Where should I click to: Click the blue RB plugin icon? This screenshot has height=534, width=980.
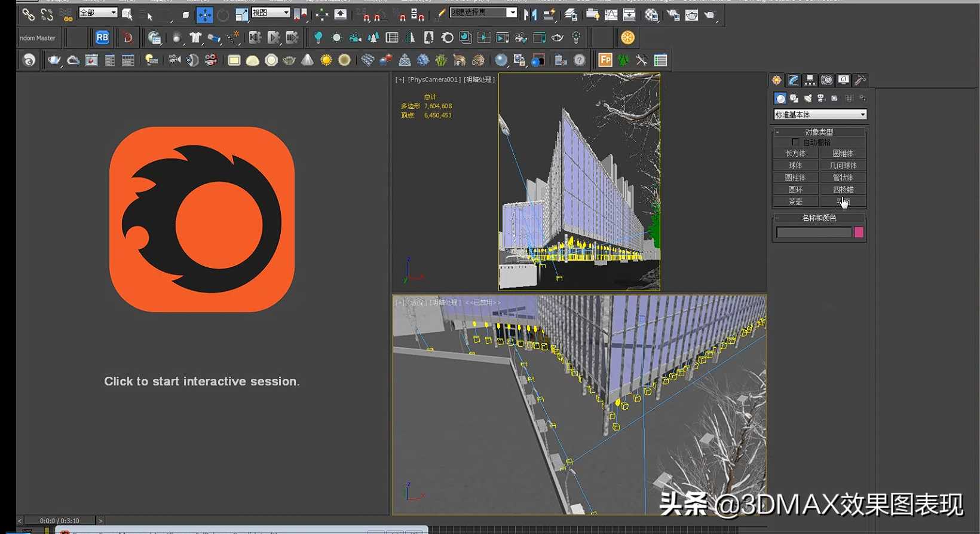pyautogui.click(x=102, y=37)
